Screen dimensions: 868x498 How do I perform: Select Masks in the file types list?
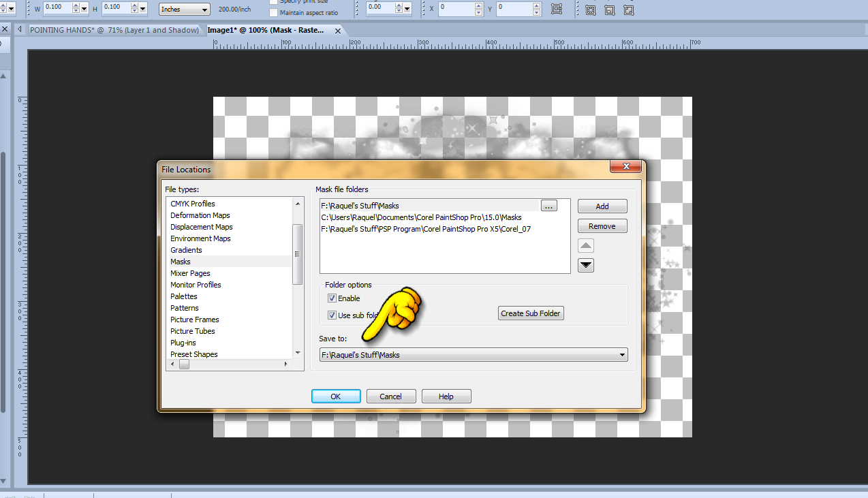[x=181, y=262]
